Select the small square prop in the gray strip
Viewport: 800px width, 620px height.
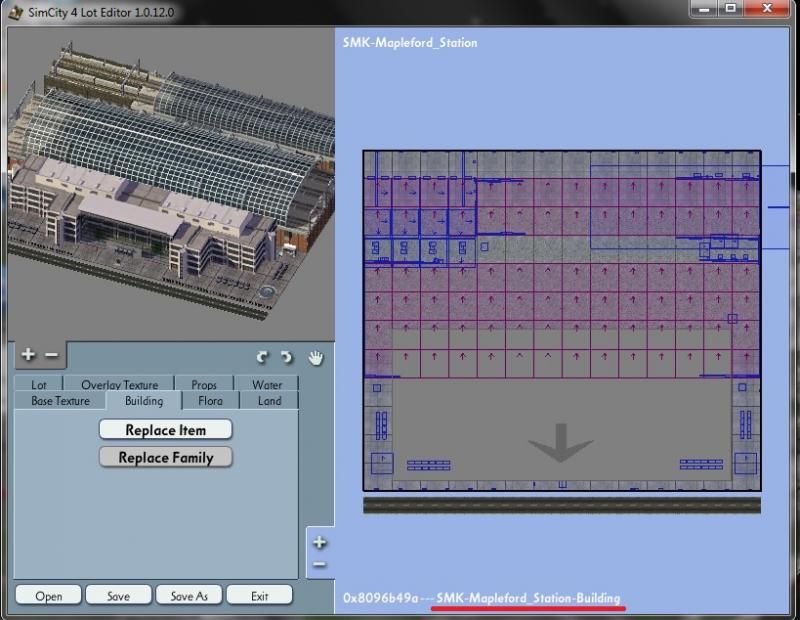tap(484, 246)
